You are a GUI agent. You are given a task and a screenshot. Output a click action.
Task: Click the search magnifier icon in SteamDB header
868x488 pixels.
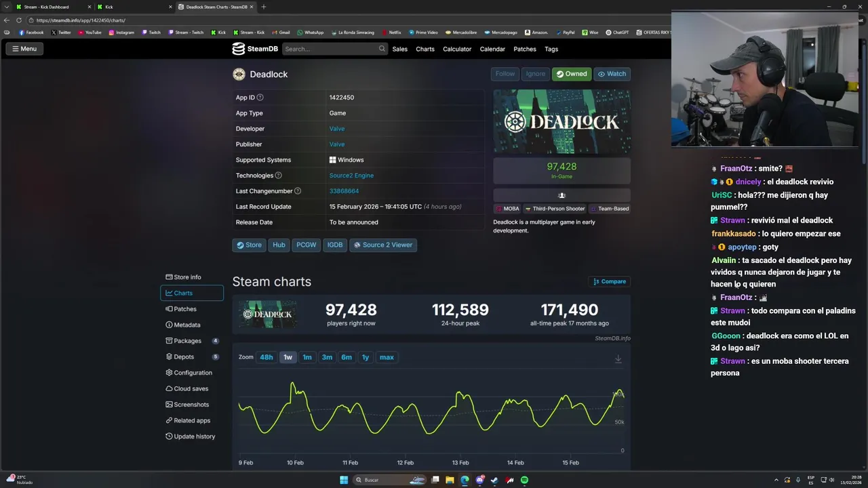[x=382, y=49]
